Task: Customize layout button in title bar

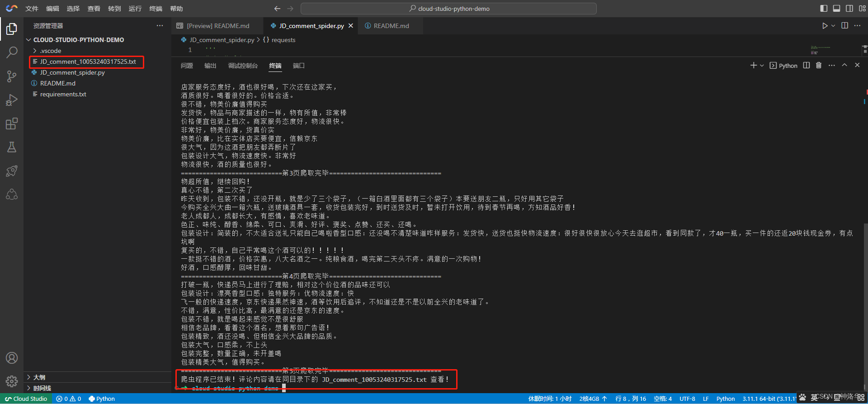Action: pos(862,9)
